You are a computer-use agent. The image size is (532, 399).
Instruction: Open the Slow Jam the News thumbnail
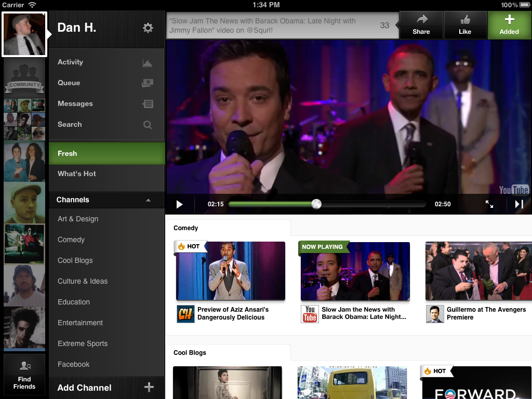pyautogui.click(x=355, y=271)
